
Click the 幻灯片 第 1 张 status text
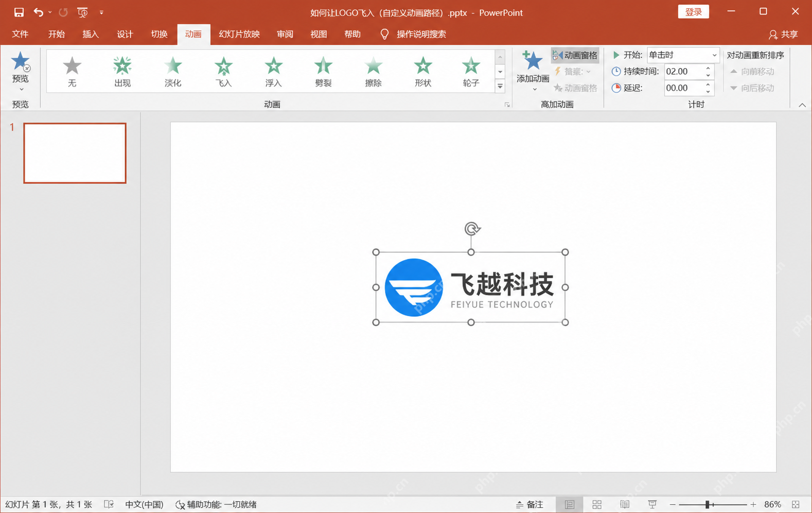[48, 505]
